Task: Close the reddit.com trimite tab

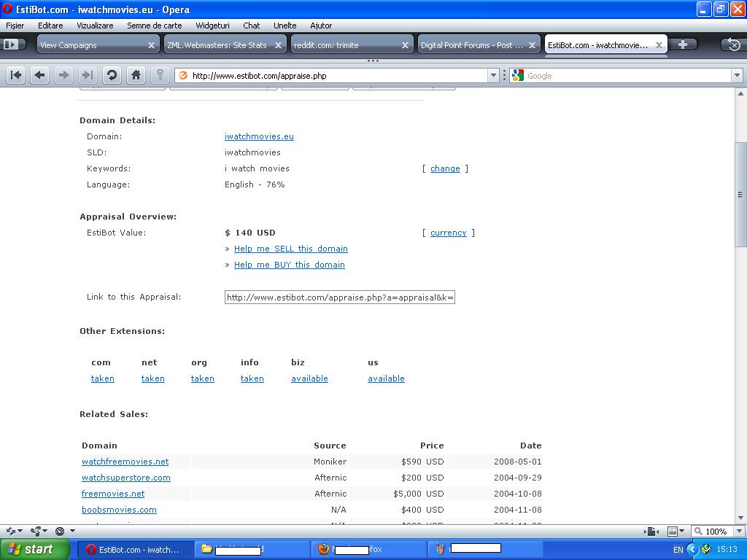Action: tap(405, 45)
